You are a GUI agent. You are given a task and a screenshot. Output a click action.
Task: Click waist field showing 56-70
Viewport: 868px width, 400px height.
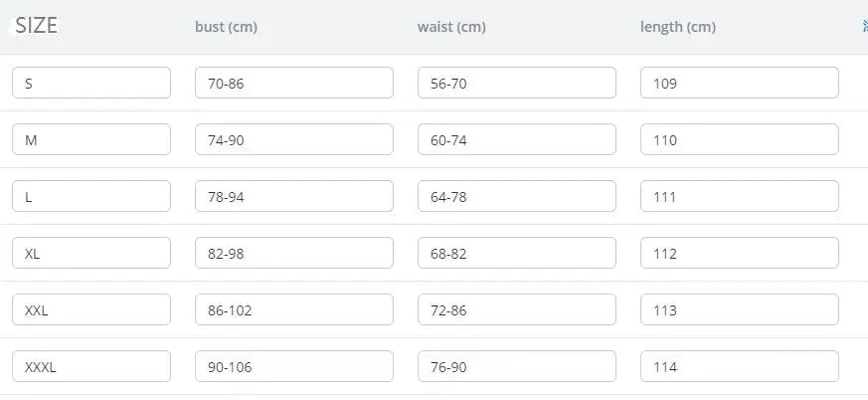(516, 84)
